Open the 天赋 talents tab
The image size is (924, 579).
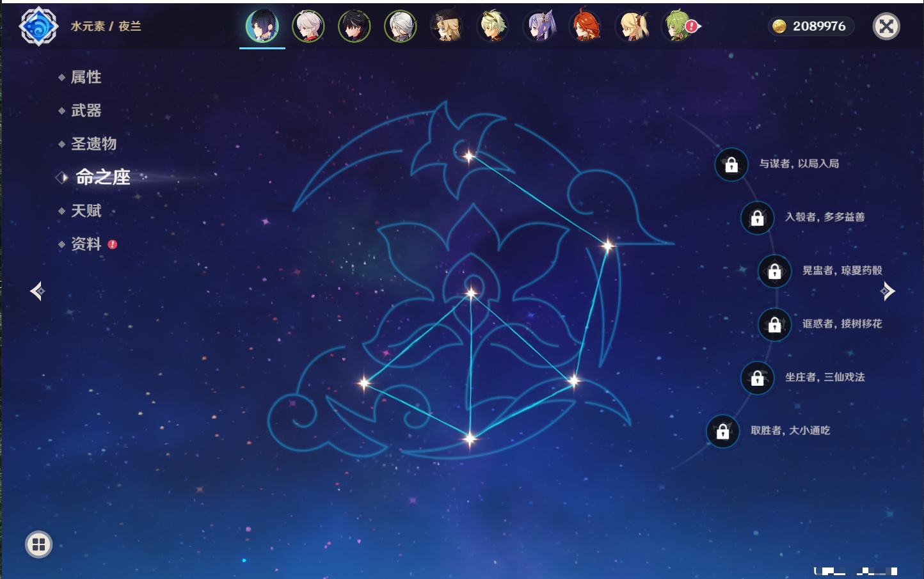point(86,210)
